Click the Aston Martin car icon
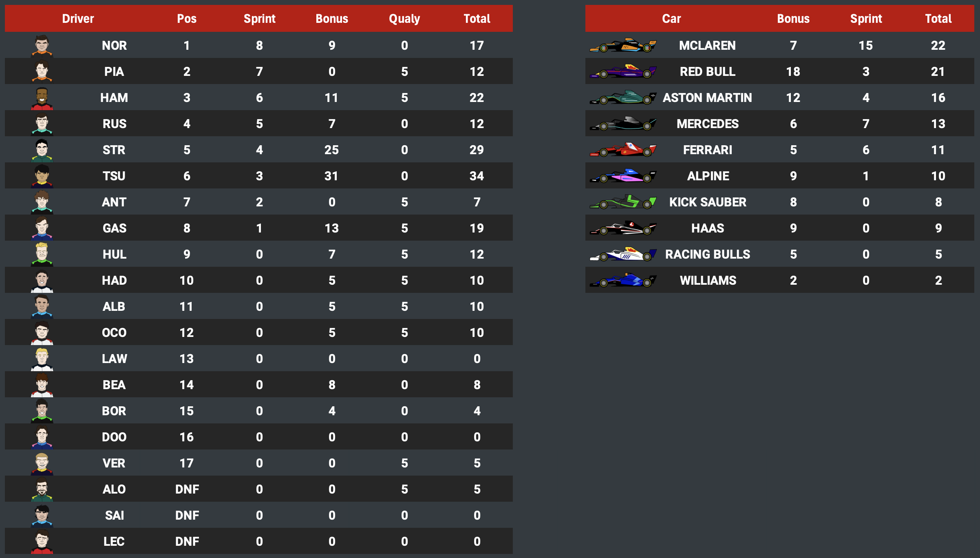The width and height of the screenshot is (980, 558). tap(623, 97)
